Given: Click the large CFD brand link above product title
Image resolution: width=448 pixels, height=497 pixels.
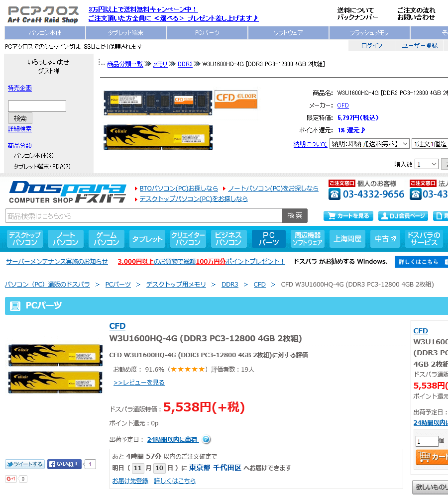Looking at the screenshot, I should click(117, 326).
